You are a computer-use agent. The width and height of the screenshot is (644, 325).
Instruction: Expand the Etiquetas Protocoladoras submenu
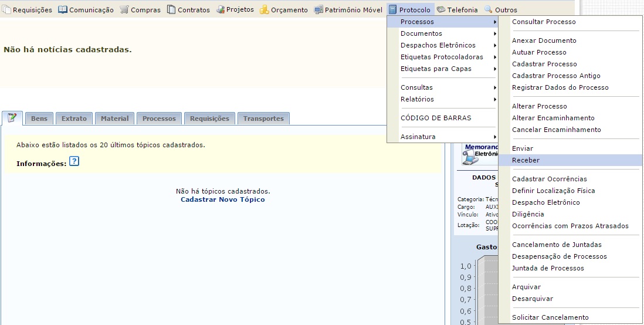click(442, 57)
